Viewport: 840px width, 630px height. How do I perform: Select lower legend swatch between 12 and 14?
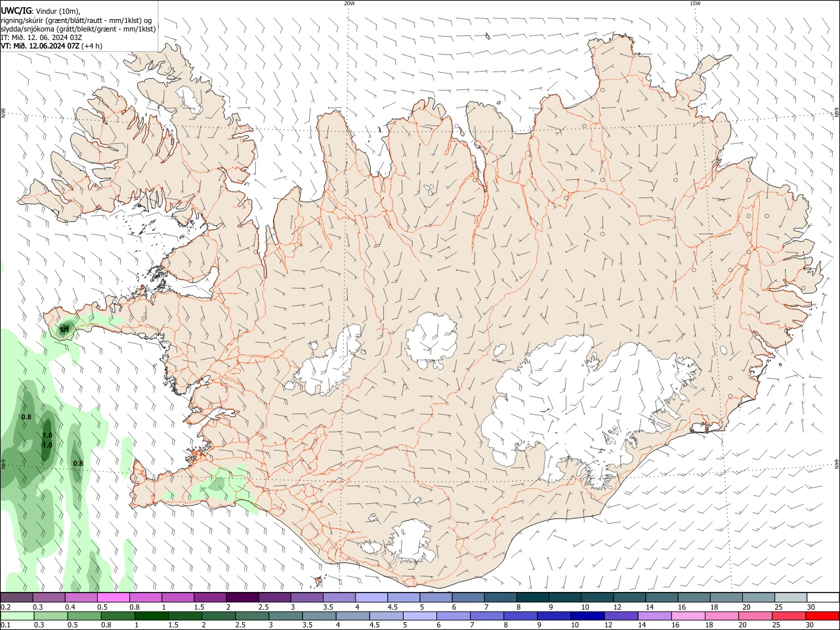tap(621, 616)
